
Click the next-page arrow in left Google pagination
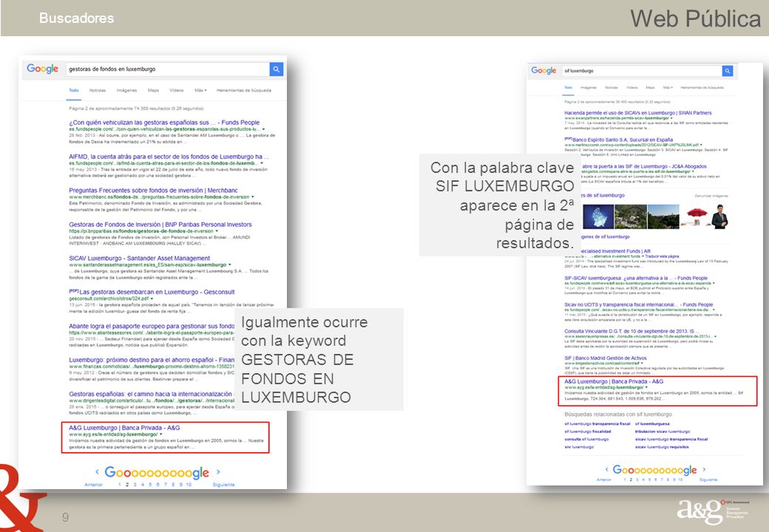tap(218, 471)
